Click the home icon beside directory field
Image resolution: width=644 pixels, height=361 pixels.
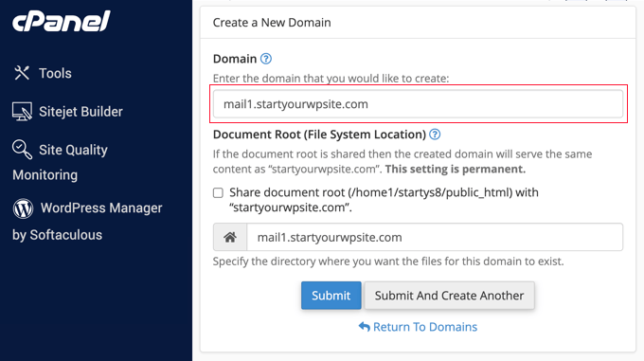pos(230,237)
